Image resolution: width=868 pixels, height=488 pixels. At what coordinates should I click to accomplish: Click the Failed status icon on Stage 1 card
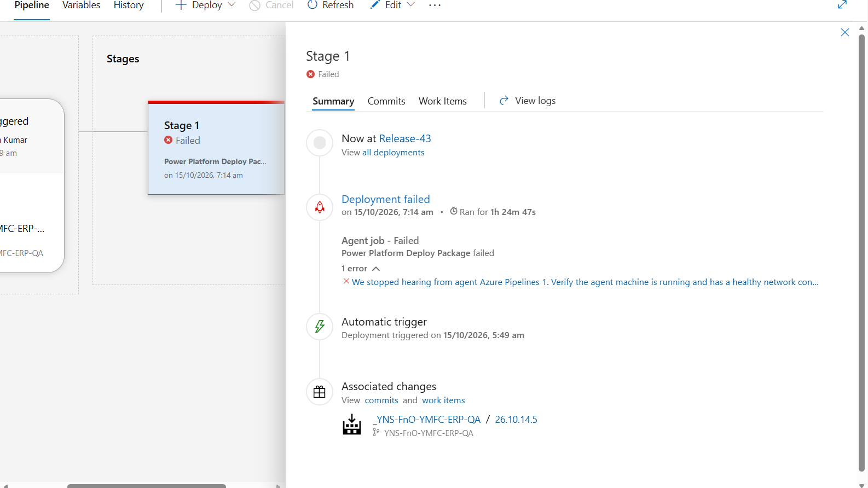pos(169,140)
